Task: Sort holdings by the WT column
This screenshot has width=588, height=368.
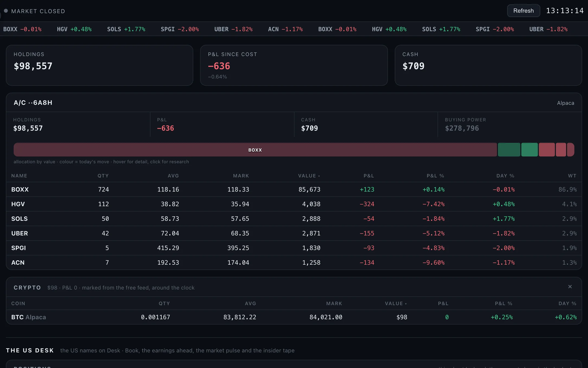Action: (x=572, y=176)
